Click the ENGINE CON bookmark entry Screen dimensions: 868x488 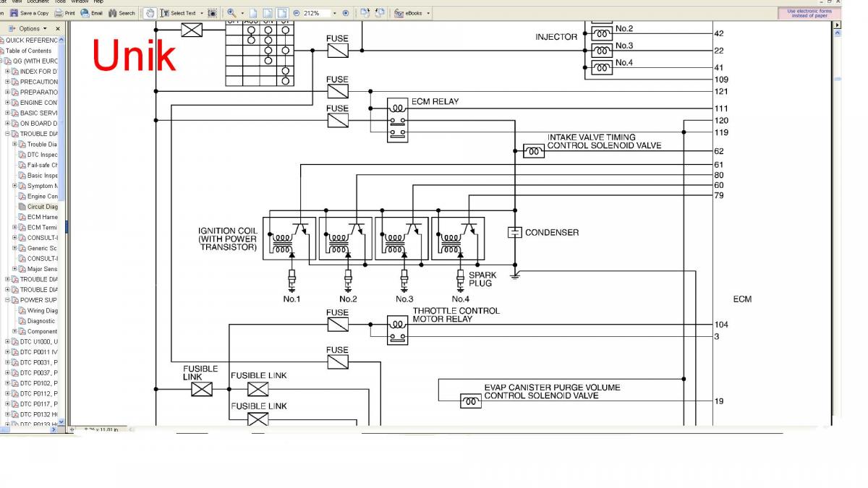pyautogui.click(x=38, y=103)
